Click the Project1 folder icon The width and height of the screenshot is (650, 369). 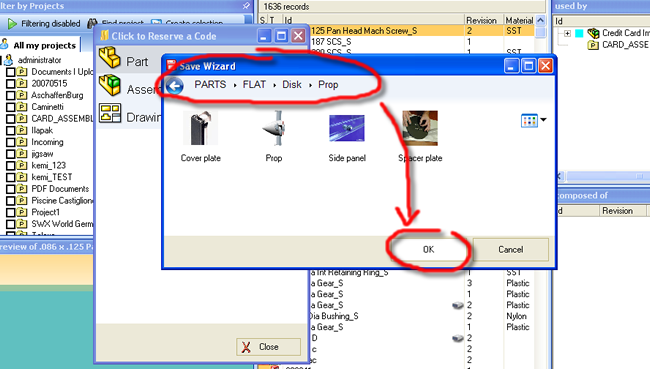pos(22,212)
